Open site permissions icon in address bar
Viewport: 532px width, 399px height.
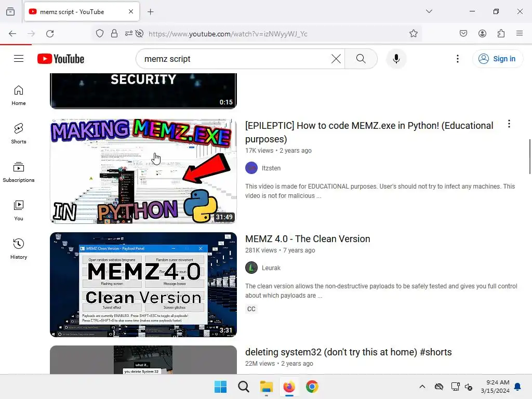click(129, 34)
